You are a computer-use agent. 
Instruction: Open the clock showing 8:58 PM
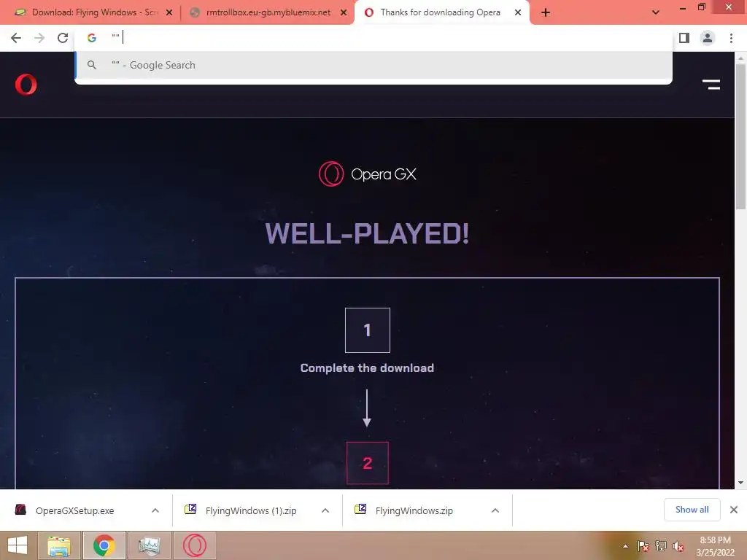tap(715, 546)
